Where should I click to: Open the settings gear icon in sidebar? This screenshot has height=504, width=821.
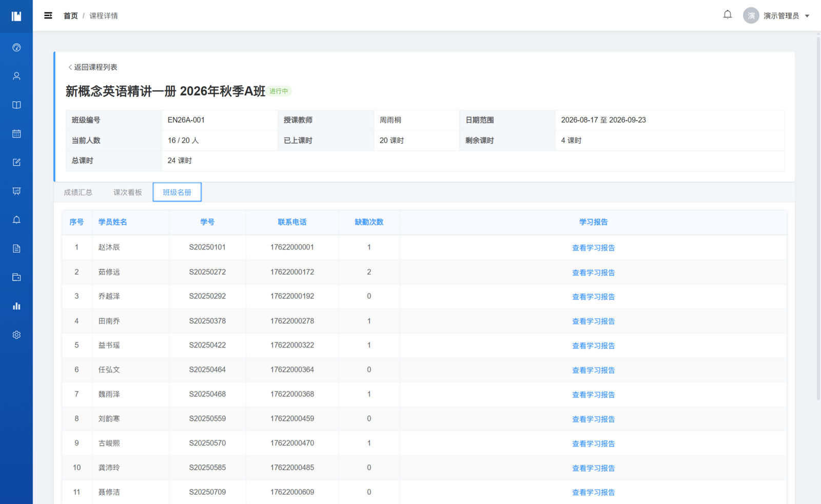point(16,335)
